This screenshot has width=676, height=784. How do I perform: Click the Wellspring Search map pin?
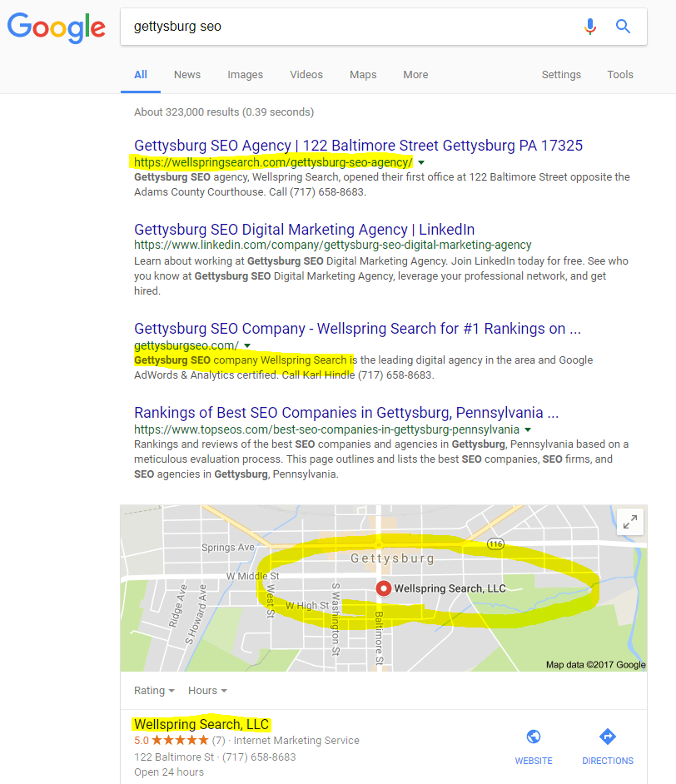coord(384,588)
